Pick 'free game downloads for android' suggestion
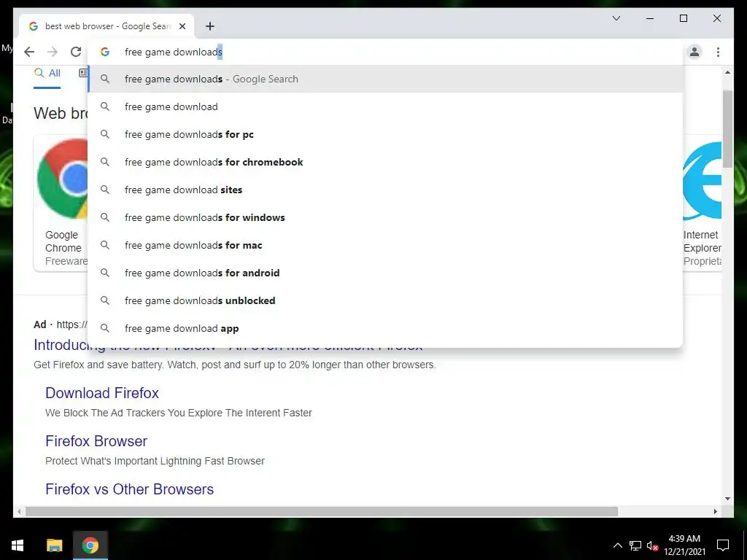This screenshot has width=747, height=560. pyautogui.click(x=385, y=273)
